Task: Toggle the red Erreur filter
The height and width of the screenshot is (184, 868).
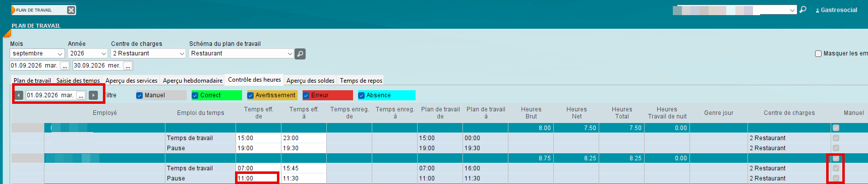Action: (x=306, y=95)
